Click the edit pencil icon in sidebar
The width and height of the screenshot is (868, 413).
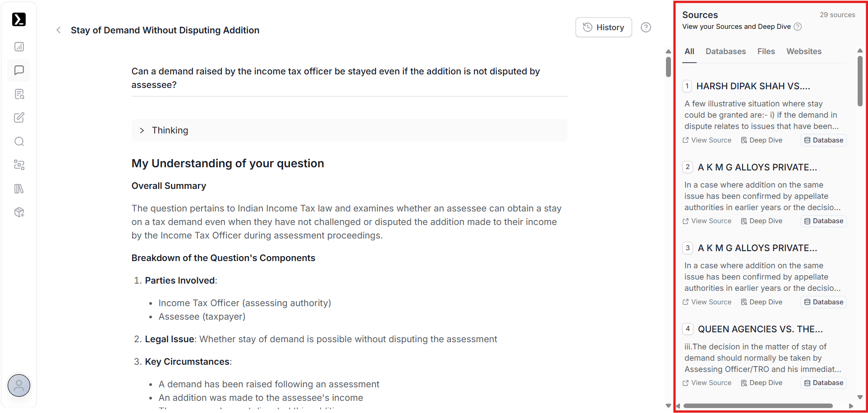[19, 118]
